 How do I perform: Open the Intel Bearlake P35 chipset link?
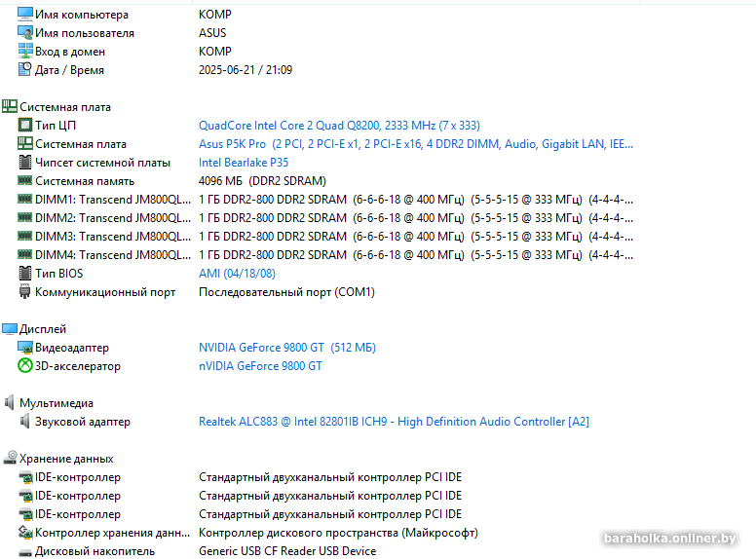point(244,163)
